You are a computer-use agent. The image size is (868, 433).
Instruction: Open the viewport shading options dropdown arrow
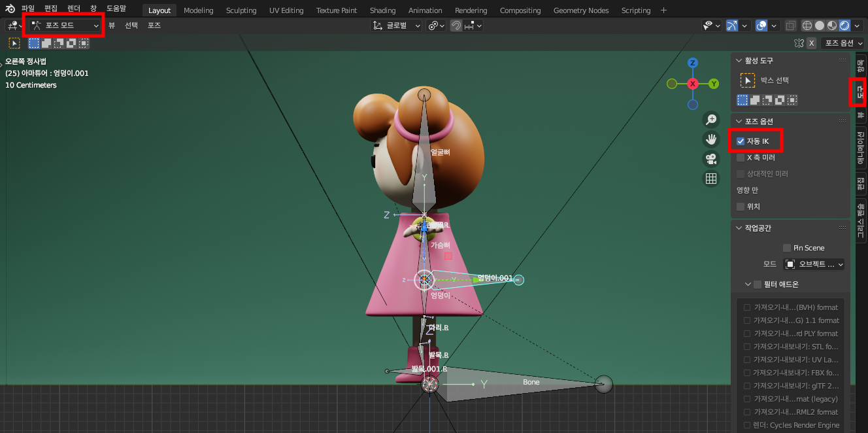tap(858, 26)
